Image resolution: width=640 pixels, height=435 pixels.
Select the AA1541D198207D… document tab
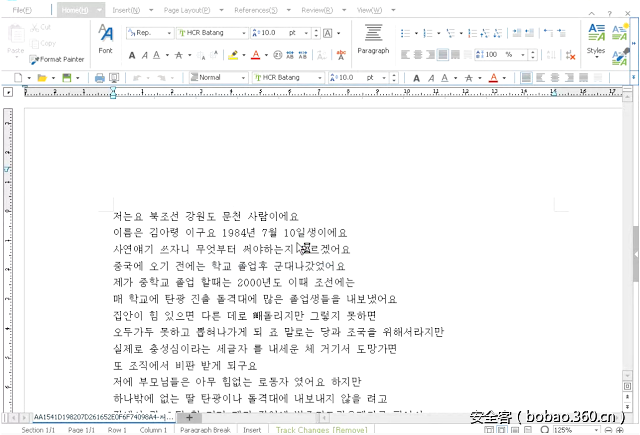tap(104, 417)
